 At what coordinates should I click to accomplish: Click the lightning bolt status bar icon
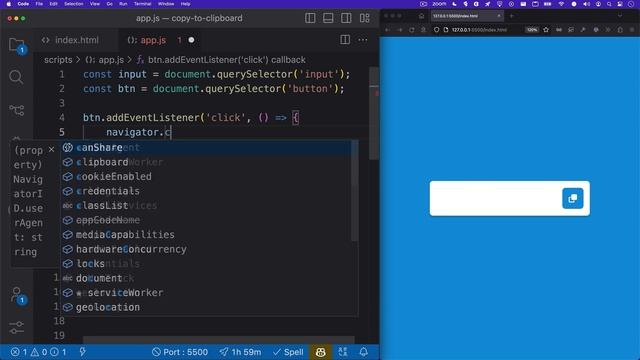click(x=82, y=352)
